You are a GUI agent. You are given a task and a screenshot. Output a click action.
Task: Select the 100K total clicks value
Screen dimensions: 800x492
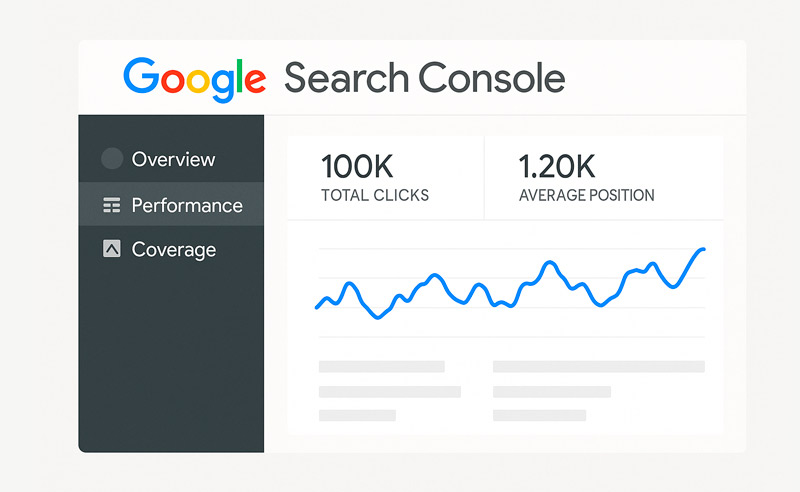pyautogui.click(x=359, y=165)
